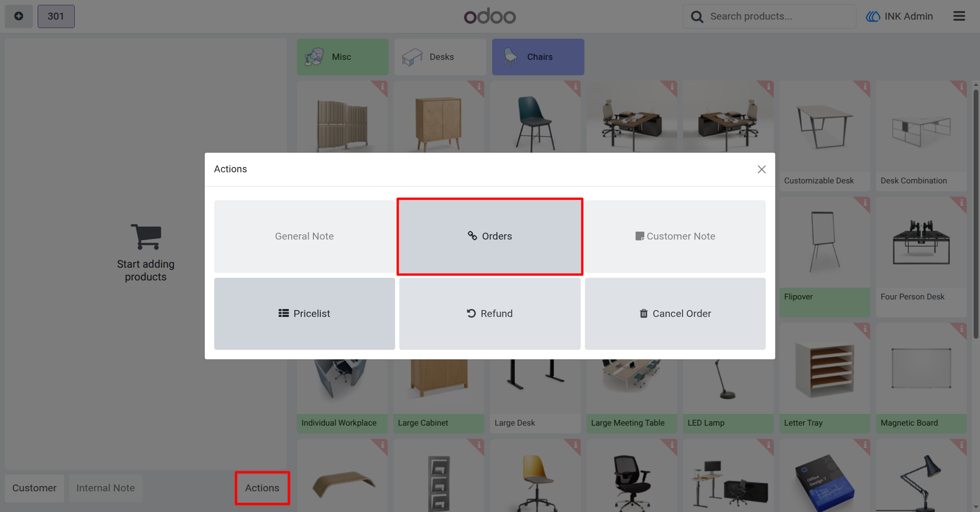Add Large Meeting Table product

coord(632,396)
